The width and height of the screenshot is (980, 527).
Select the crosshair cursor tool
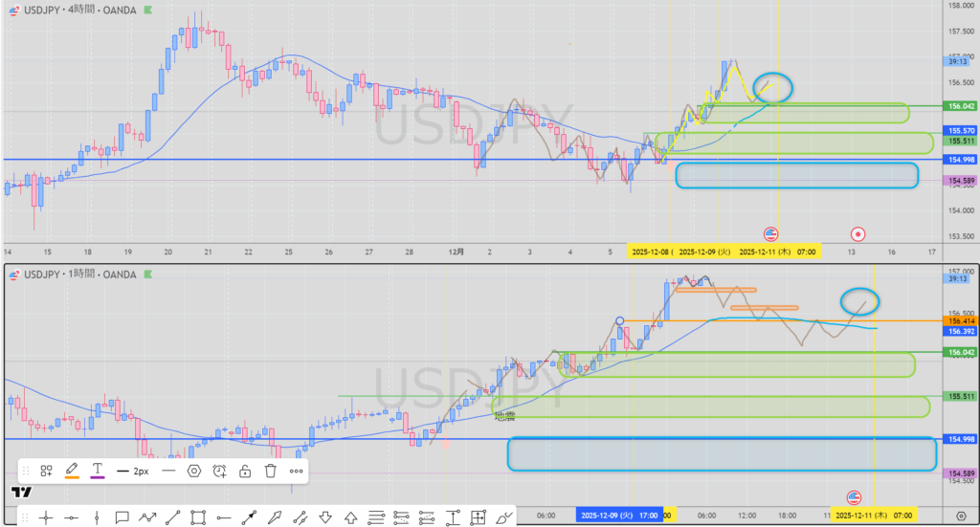pyautogui.click(x=45, y=517)
